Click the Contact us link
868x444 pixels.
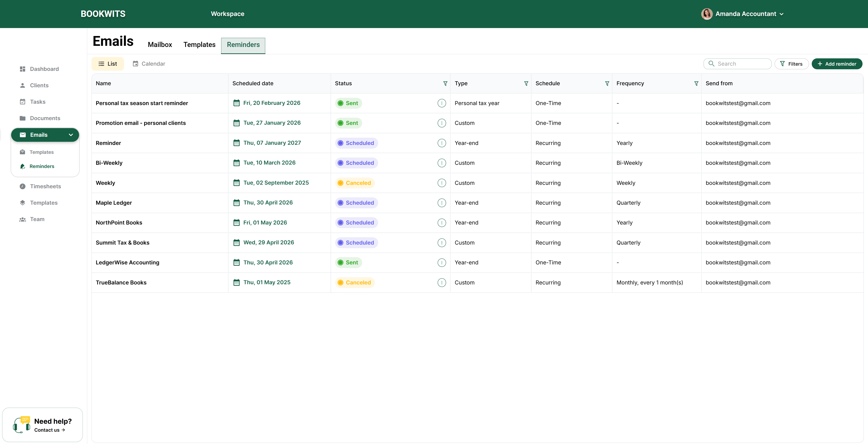coord(49,430)
